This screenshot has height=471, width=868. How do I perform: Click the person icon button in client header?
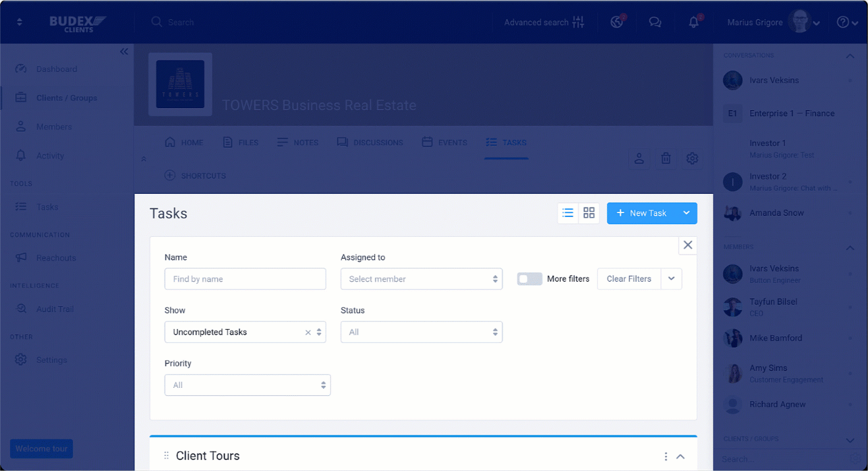[639, 158]
